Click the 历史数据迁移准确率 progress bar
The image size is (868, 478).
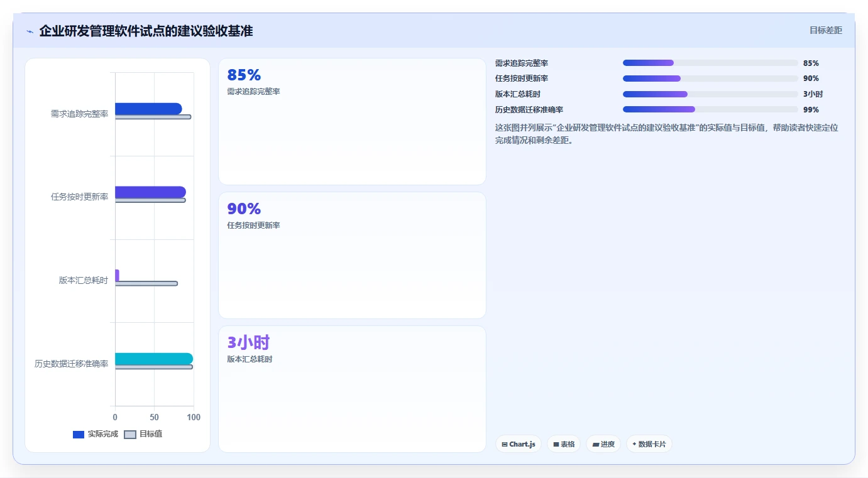click(710, 109)
